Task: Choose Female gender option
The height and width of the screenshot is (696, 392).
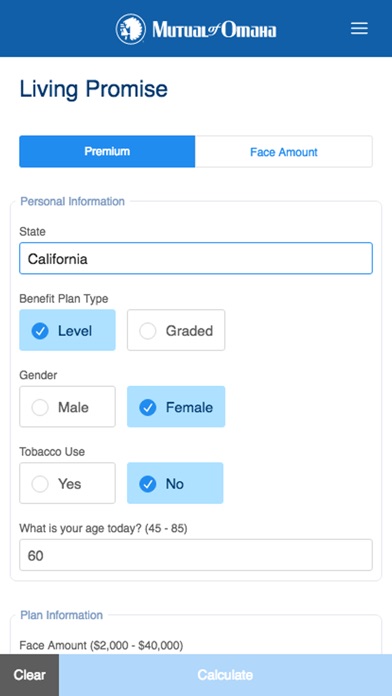Action: coord(176,407)
